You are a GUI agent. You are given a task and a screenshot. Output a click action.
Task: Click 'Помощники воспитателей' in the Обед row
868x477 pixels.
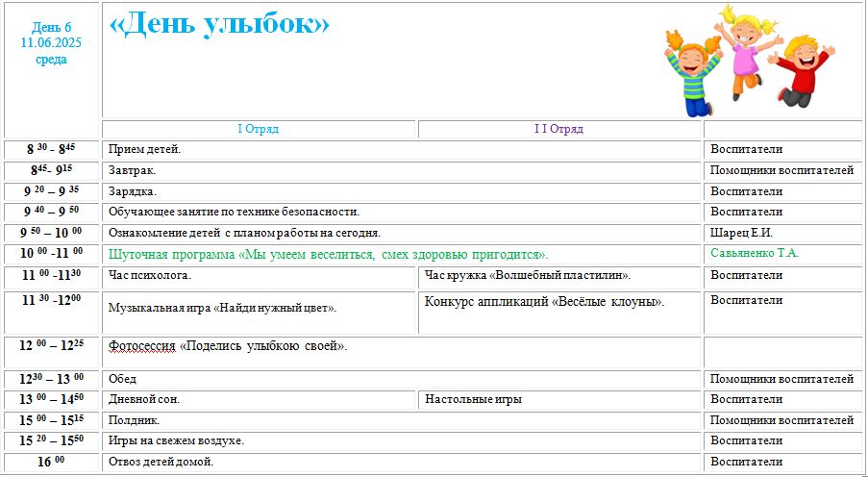[781, 380]
